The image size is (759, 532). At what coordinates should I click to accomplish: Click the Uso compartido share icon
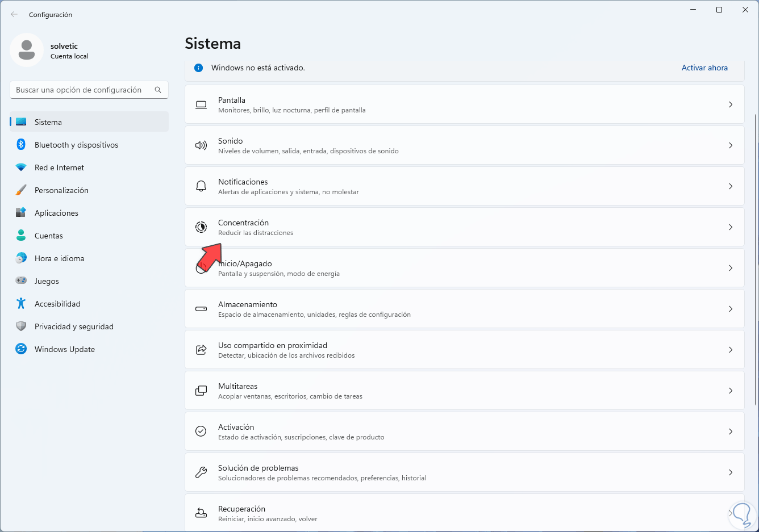(201, 350)
